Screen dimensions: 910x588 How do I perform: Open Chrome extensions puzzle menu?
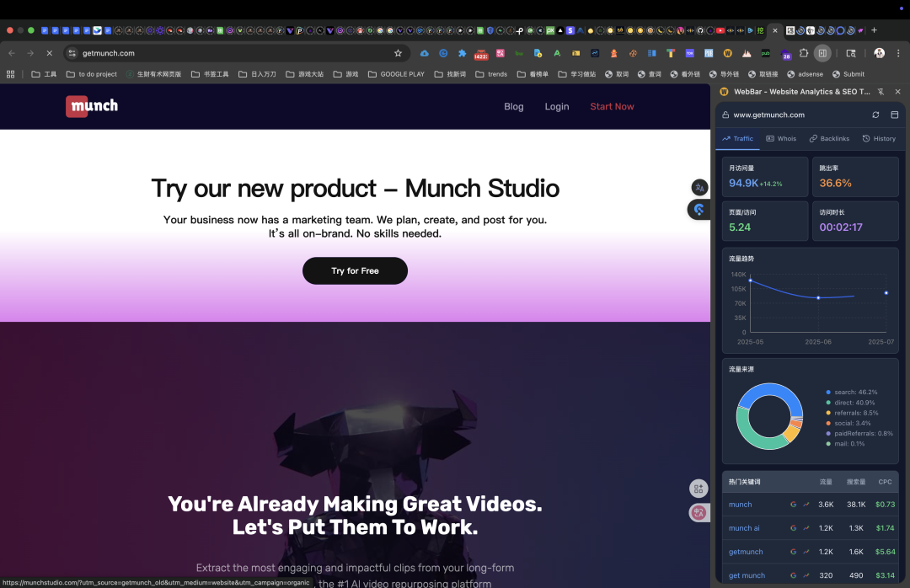tap(804, 53)
